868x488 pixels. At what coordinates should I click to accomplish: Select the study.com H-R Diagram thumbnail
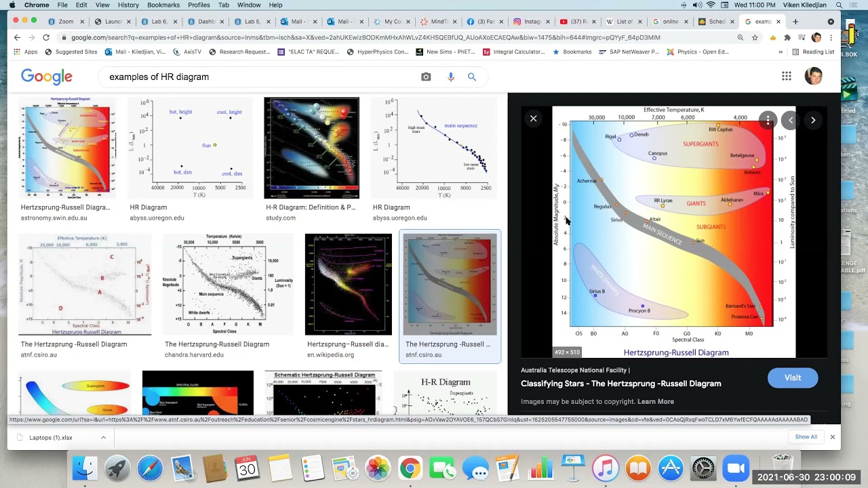point(311,148)
